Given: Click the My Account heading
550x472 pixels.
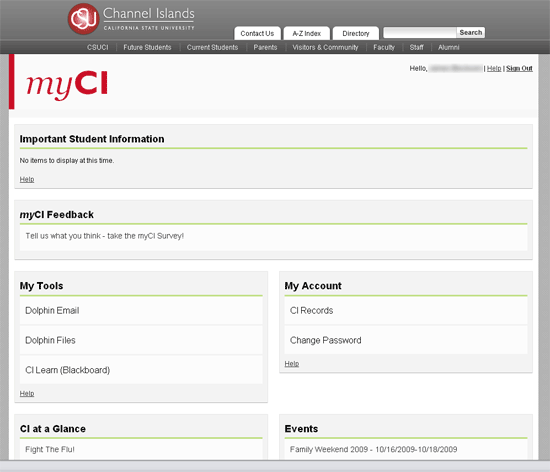Looking at the screenshot, I should click(313, 286).
